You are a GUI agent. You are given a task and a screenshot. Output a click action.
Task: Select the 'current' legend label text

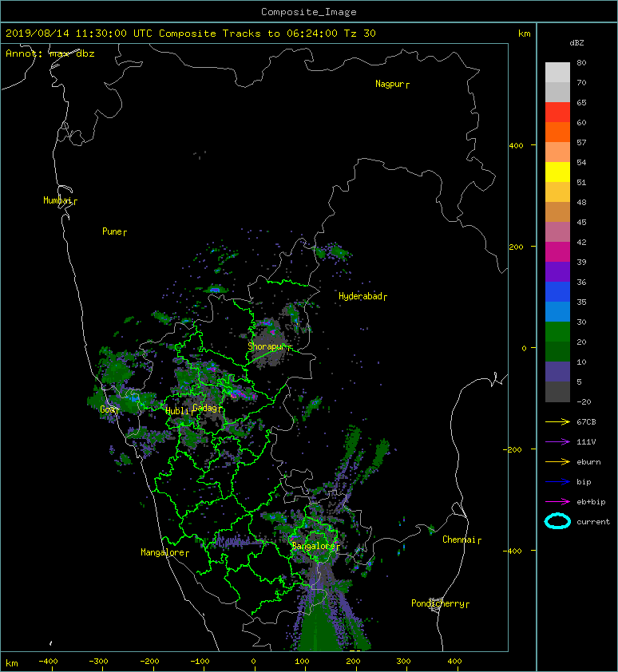[x=593, y=522]
